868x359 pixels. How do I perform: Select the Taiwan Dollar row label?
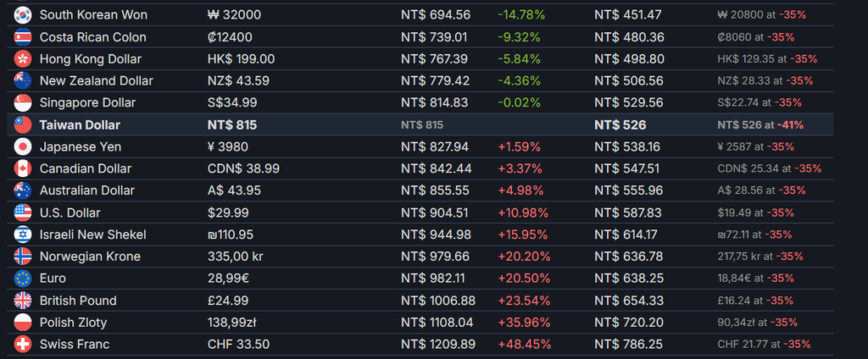pyautogui.click(x=80, y=125)
